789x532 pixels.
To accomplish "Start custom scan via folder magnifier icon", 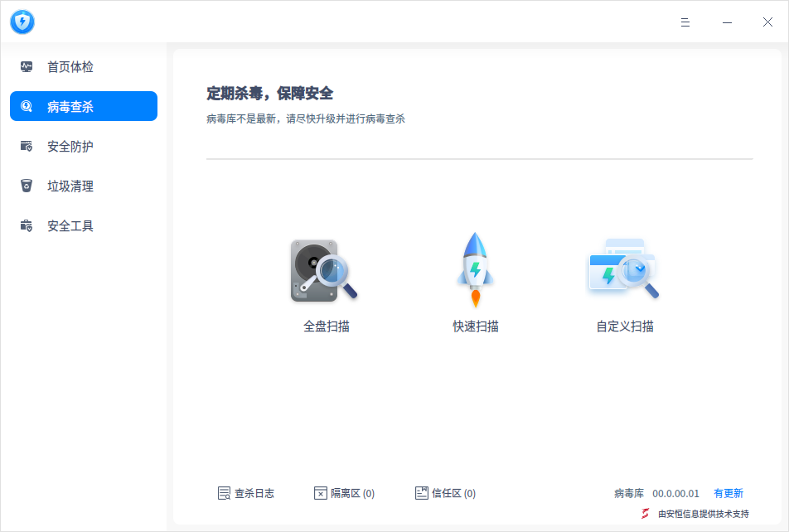I will coord(624,268).
